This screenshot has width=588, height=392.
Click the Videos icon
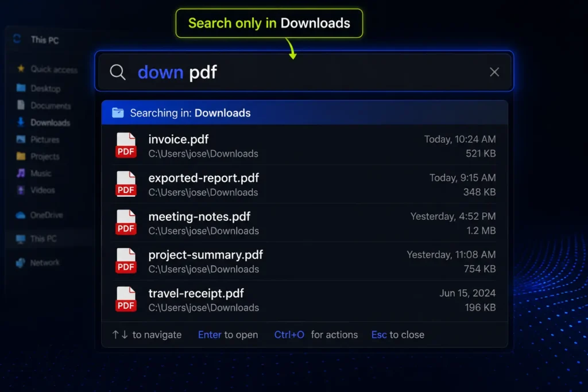(21, 190)
